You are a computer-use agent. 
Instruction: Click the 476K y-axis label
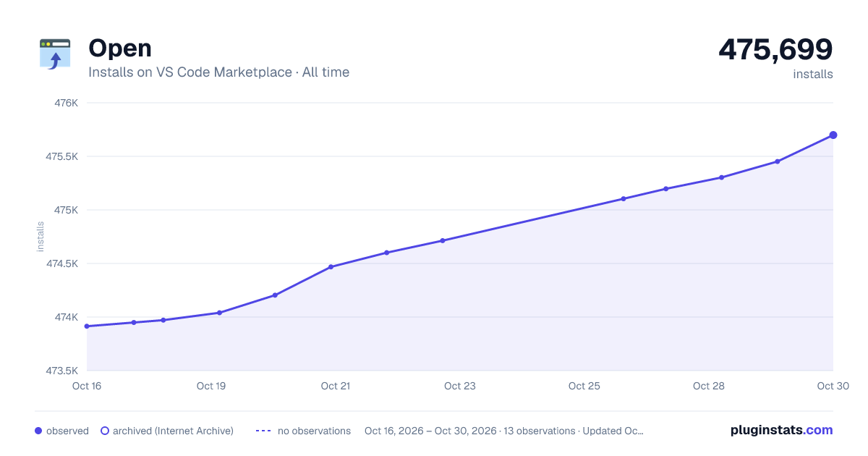coord(67,103)
